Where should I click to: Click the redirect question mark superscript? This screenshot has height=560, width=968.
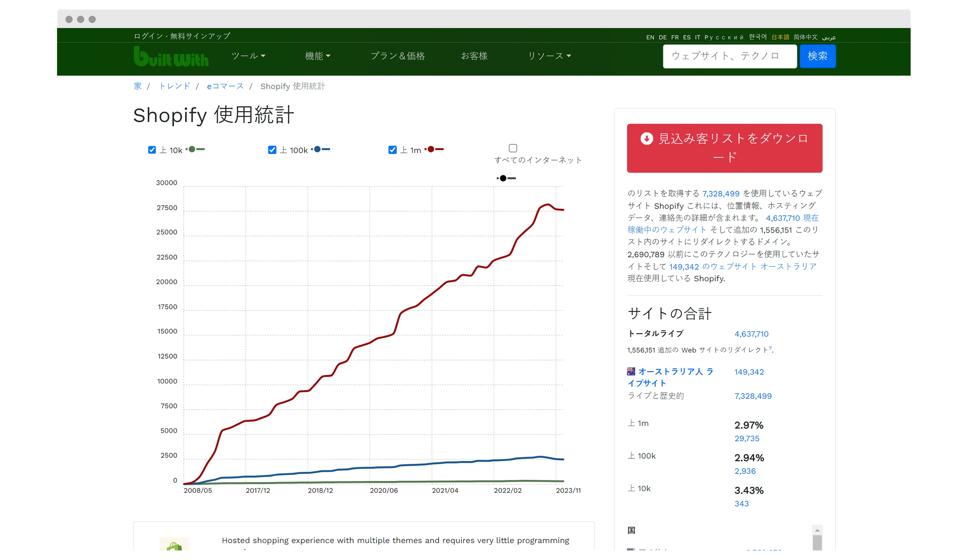770,348
